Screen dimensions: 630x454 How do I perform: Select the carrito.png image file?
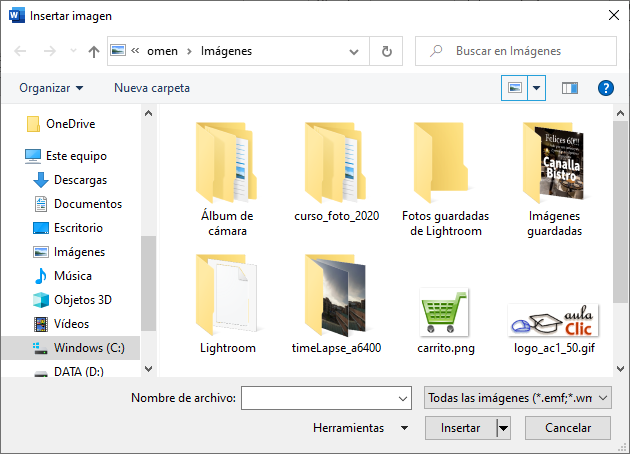(443, 319)
